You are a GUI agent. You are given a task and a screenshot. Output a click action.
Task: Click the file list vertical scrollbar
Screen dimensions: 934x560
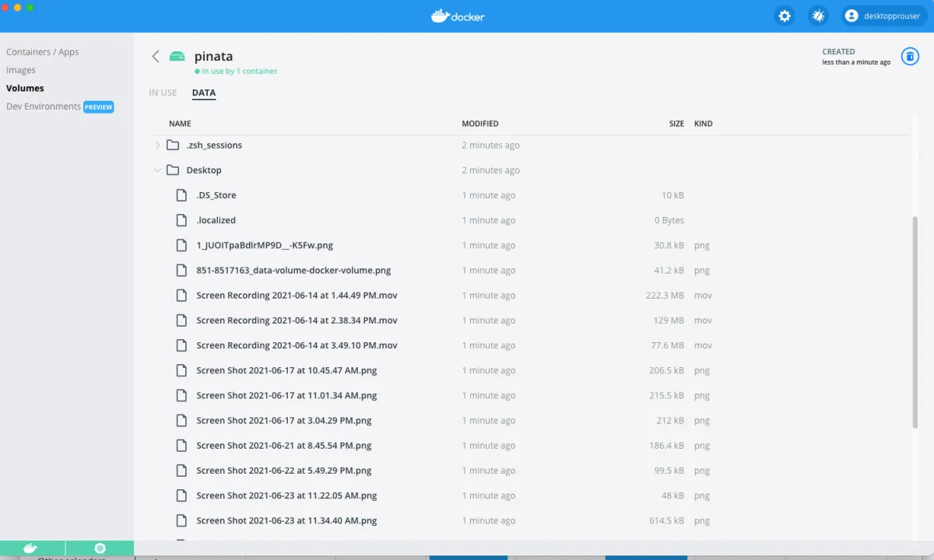(x=915, y=322)
